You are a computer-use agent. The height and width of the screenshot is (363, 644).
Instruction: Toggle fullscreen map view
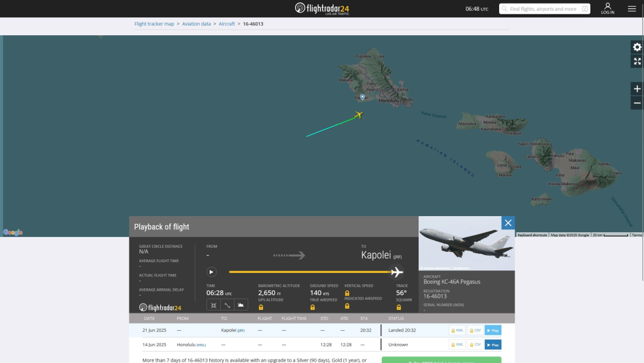point(637,61)
